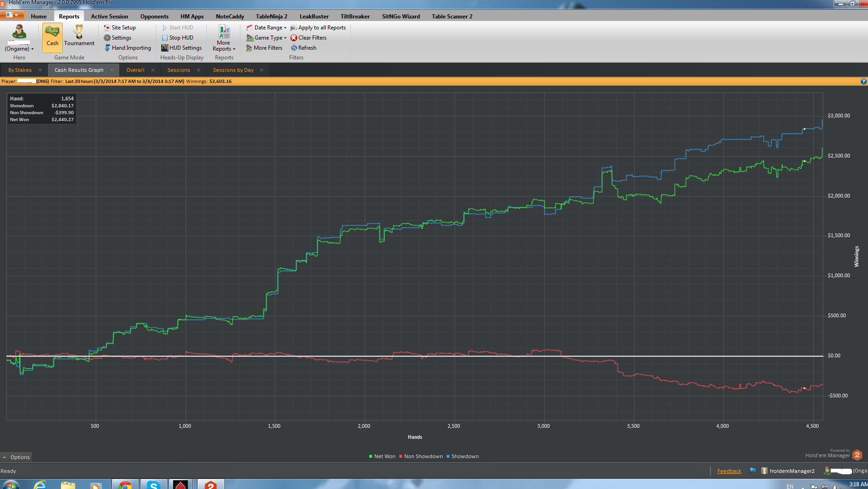Switch to the Sessions report tab
The height and width of the screenshot is (489, 868).
point(179,70)
